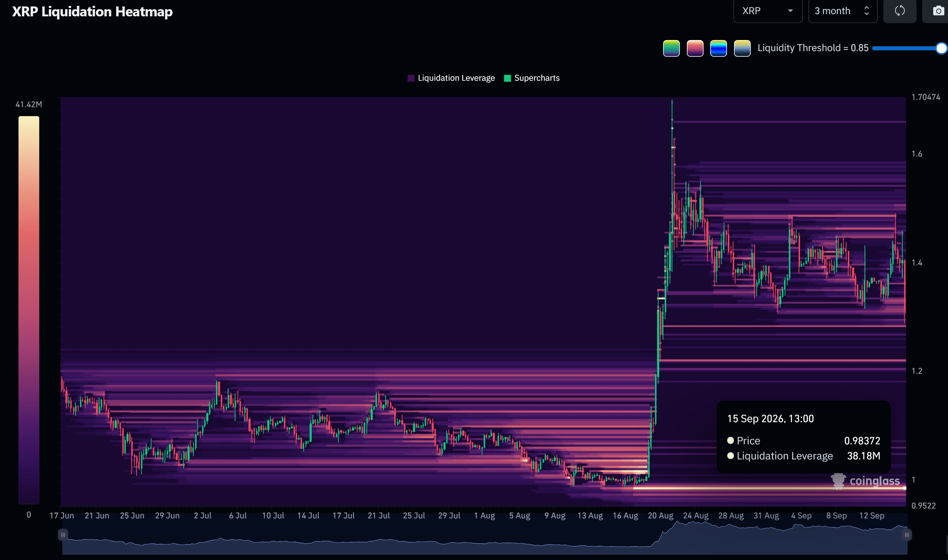Click the camera screenshot icon
Image resolution: width=948 pixels, height=560 pixels.
[x=938, y=11]
